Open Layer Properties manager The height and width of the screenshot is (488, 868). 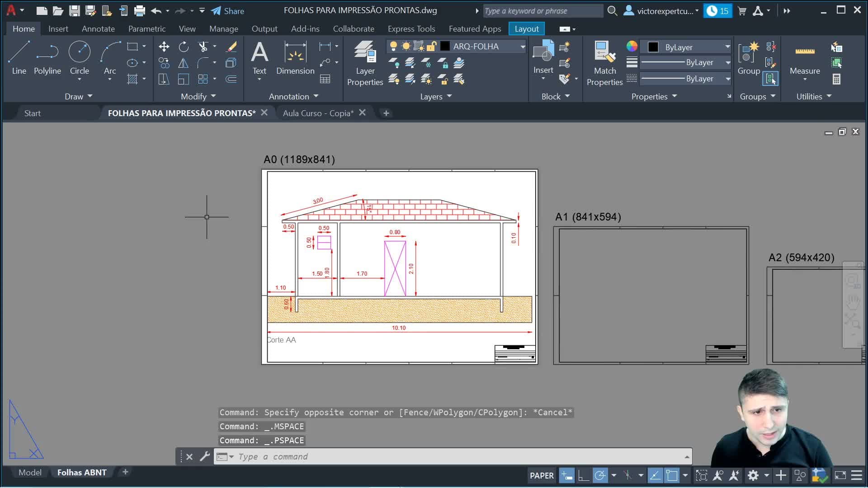click(365, 63)
